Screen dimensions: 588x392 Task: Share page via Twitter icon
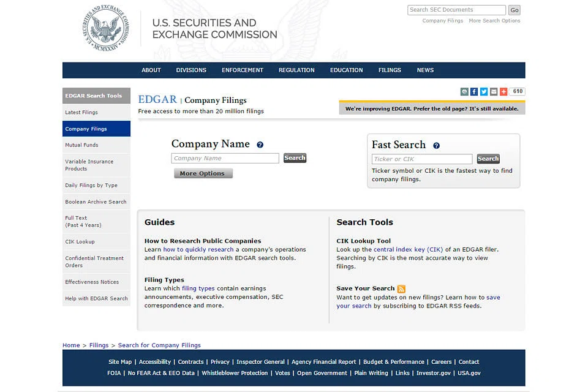484,92
